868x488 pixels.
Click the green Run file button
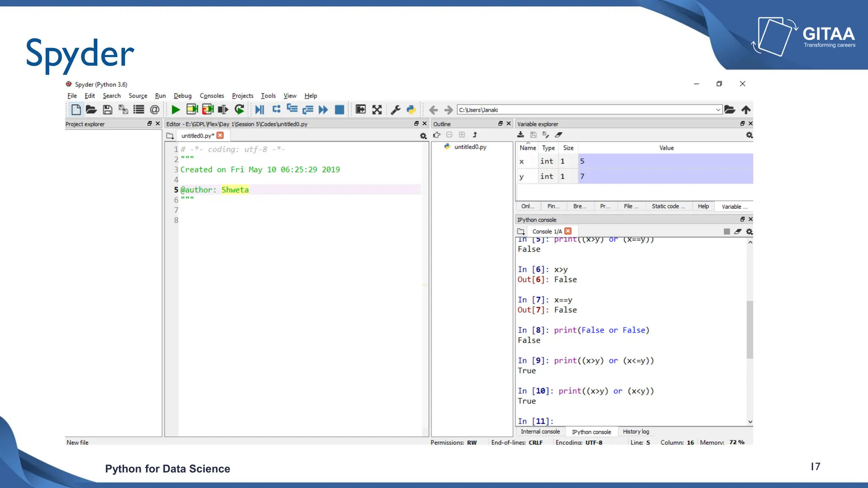point(175,110)
